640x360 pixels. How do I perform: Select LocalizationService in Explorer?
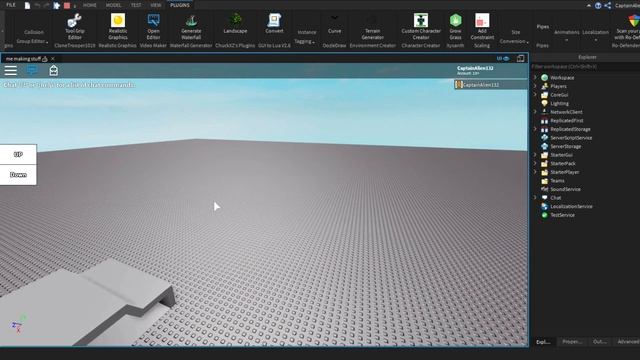pyautogui.click(x=571, y=206)
